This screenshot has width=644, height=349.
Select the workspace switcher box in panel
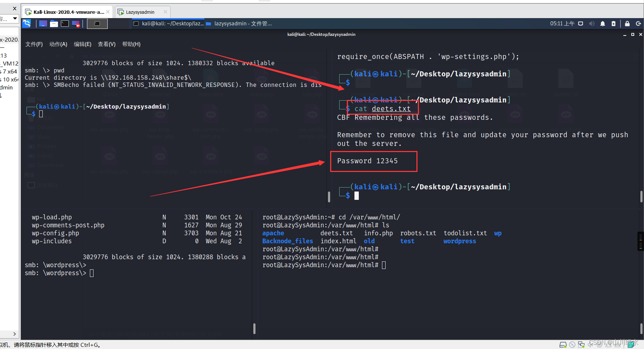(97, 24)
